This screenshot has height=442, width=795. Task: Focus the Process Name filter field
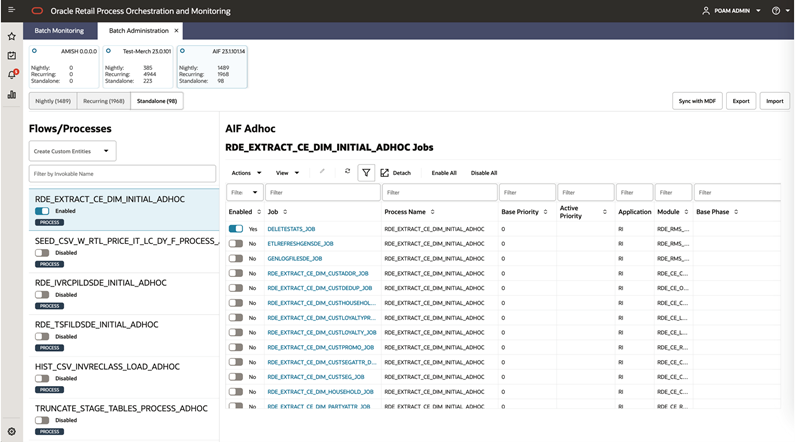click(x=440, y=193)
